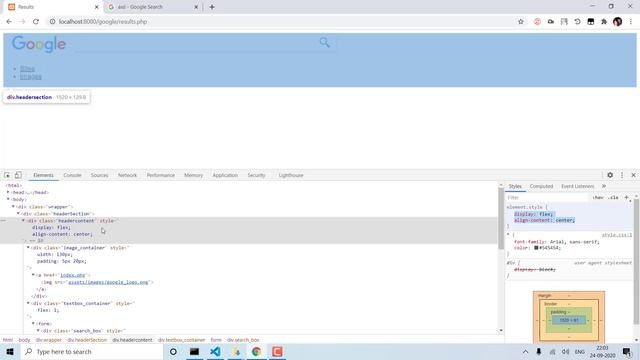
Task: Collapse the body element node
Action: click(8, 199)
